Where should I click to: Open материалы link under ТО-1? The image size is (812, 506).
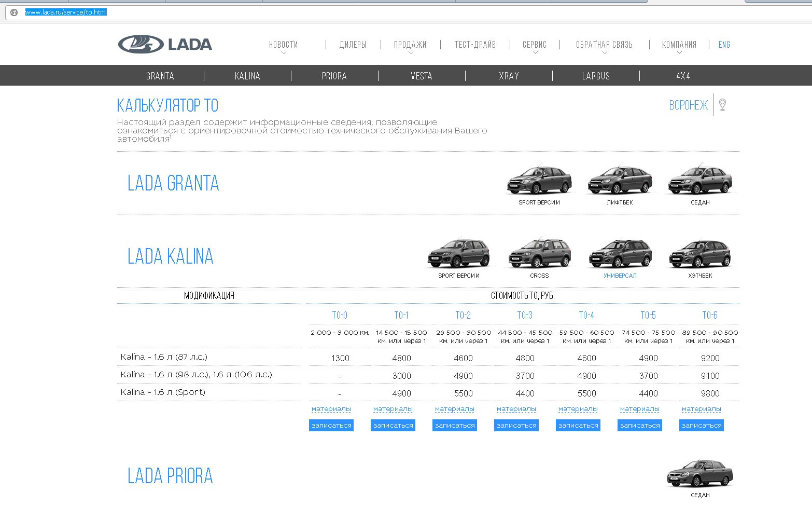393,409
